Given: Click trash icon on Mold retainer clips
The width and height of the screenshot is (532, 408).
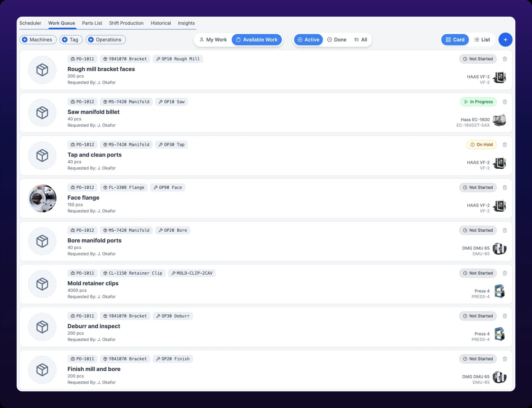Looking at the screenshot, I should pos(505,273).
